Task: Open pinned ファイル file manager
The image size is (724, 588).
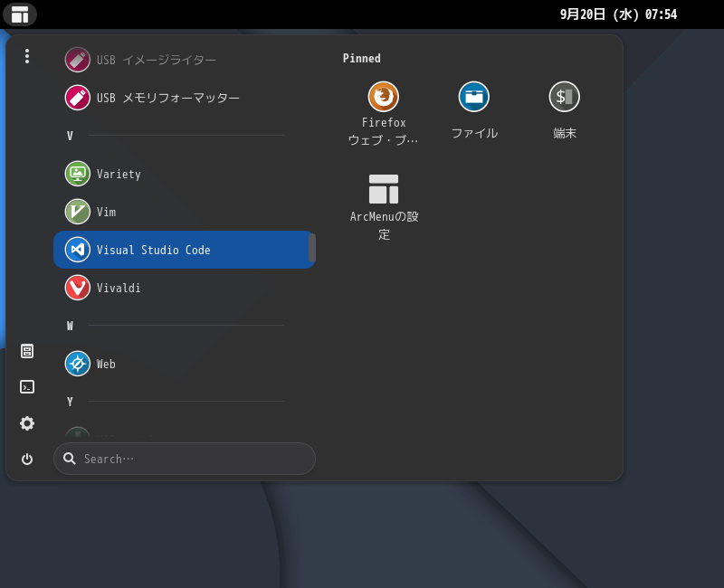Action: coord(474,110)
